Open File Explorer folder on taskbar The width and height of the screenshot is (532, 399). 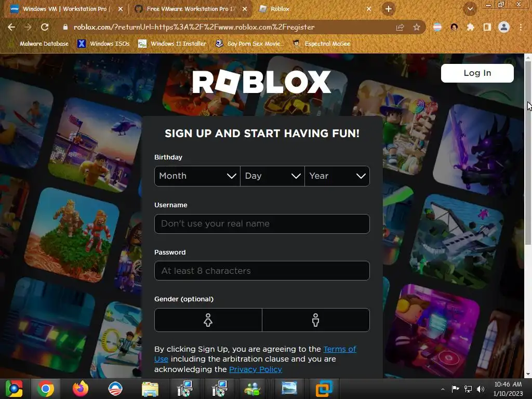pos(150,389)
